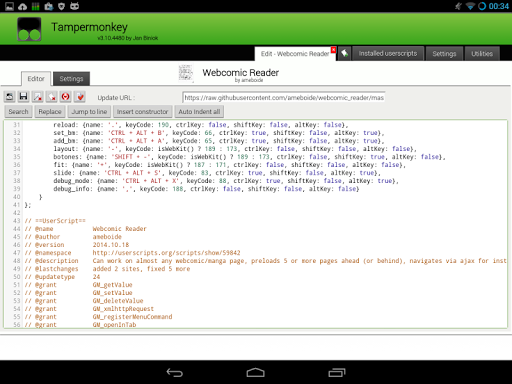Screen dimensions: 512x384
Task: Tap the Android back navigation button
Action: (x=175, y=372)
